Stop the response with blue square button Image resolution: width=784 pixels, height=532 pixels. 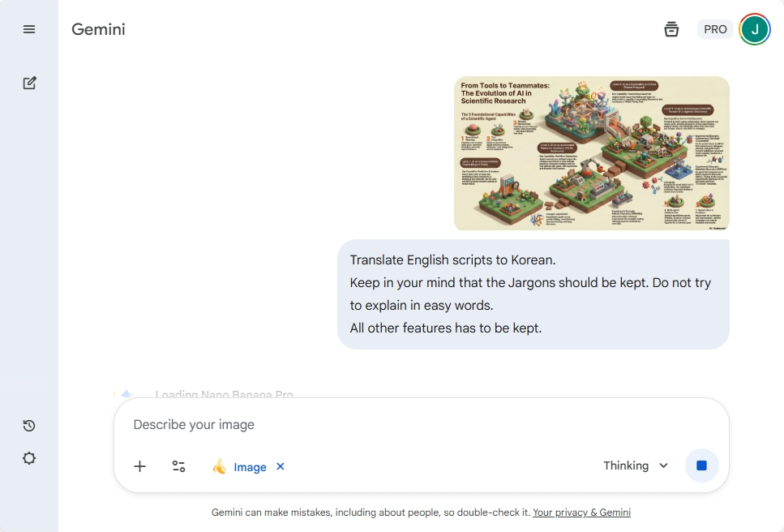click(x=701, y=466)
